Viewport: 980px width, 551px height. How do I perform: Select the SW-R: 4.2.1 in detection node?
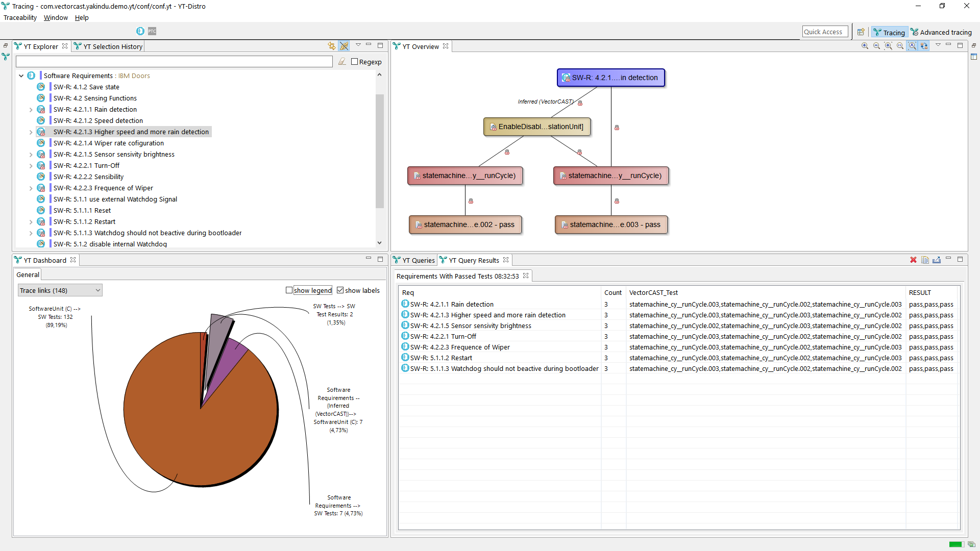tap(610, 78)
